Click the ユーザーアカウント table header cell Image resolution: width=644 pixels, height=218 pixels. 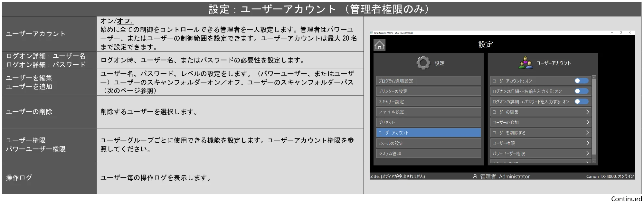[x=49, y=34]
